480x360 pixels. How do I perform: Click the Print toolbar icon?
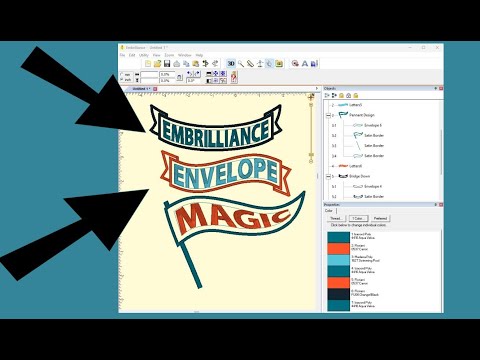tap(177, 63)
